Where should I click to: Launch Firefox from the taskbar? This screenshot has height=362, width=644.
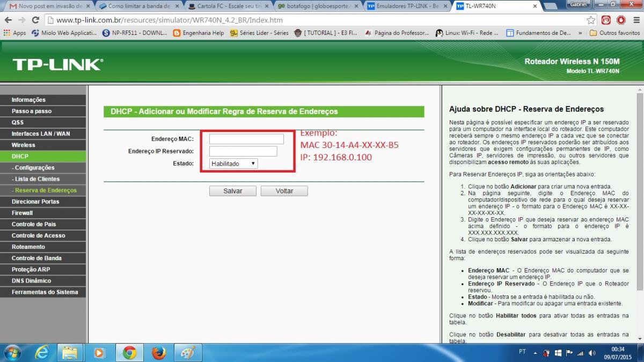click(158, 352)
